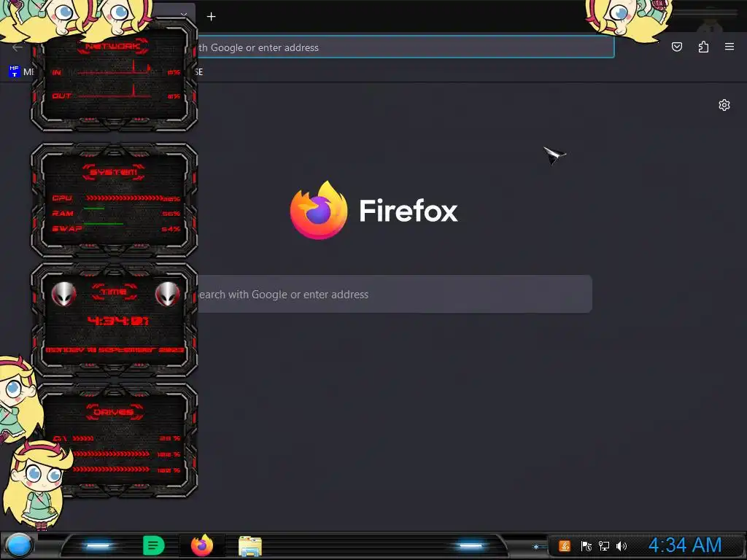Go back with the browser back arrow
Viewport: 747px width, 560px height.
pos(18,47)
